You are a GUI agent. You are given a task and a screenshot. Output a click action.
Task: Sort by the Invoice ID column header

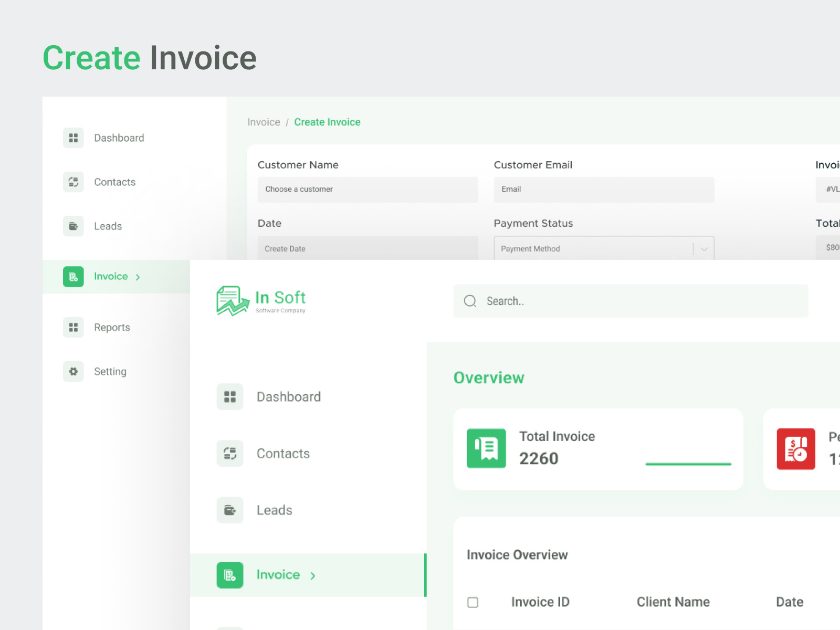click(x=540, y=602)
